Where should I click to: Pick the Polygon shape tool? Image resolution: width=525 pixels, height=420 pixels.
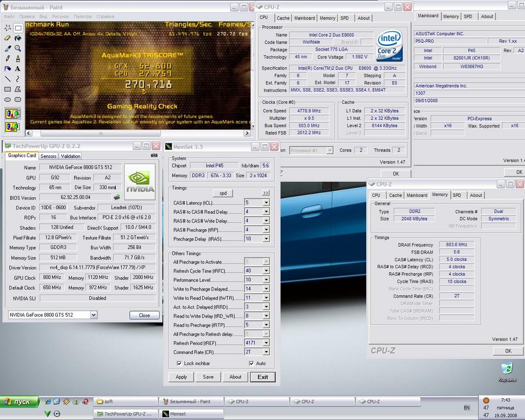(x=18, y=89)
